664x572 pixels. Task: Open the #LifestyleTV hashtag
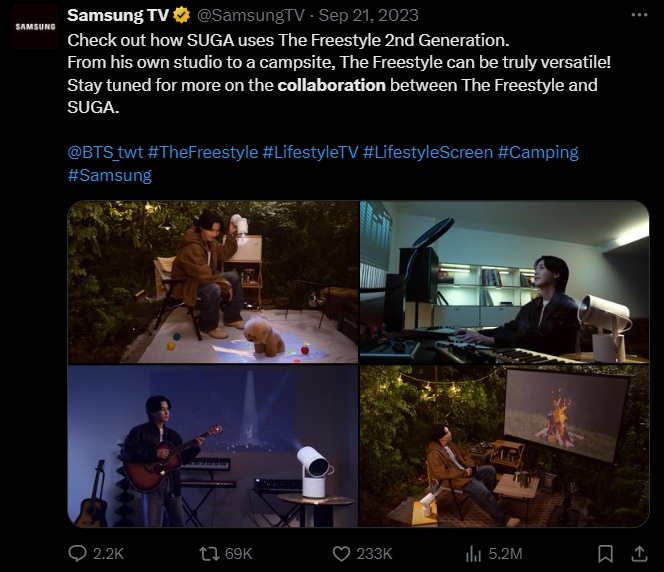click(x=310, y=152)
